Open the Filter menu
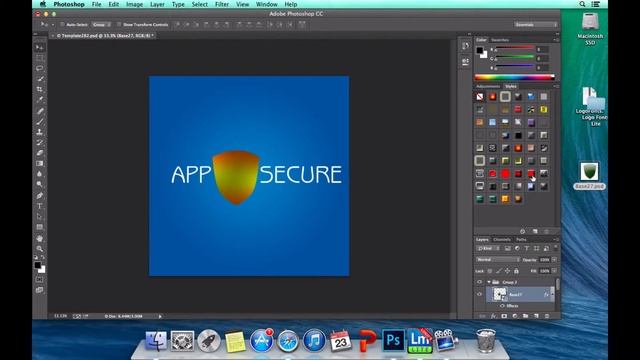This screenshot has height=360, width=640. pos(222,4)
